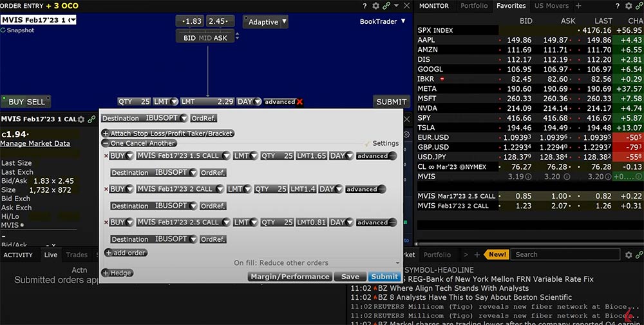Open Manage Market Data link
Image resolution: width=644 pixels, height=325 pixels.
[x=35, y=144]
